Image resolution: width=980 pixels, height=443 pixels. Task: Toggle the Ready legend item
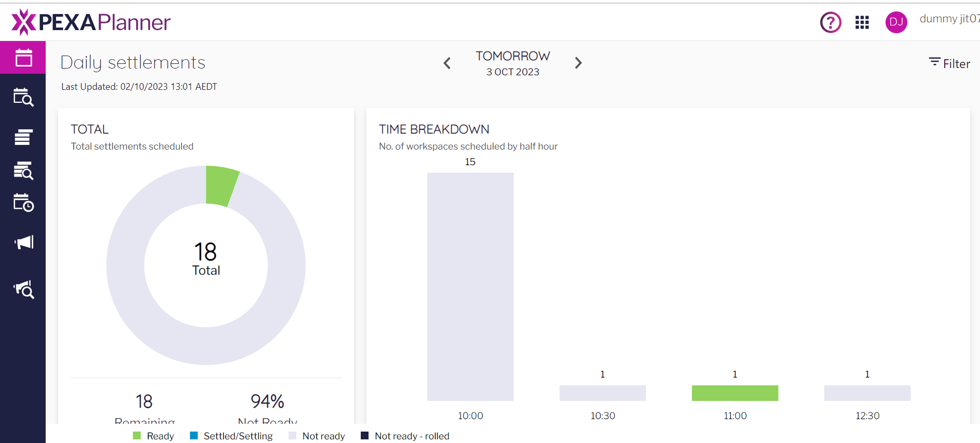154,436
